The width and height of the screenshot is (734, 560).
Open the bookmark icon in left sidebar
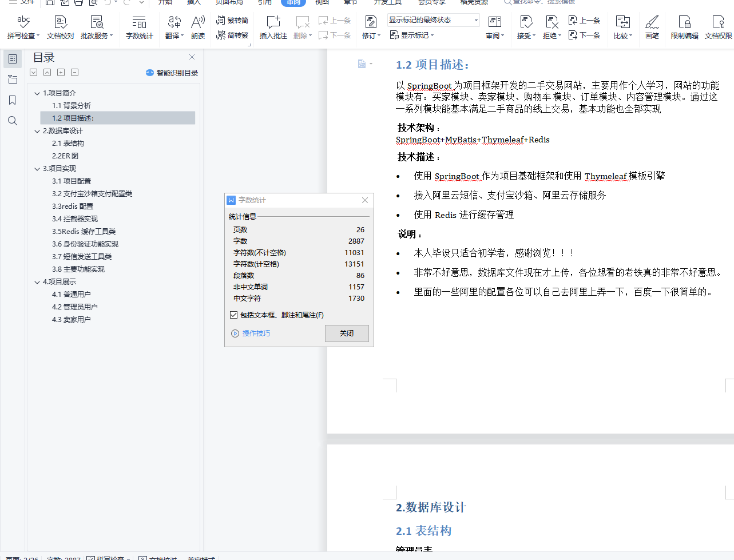[13, 100]
